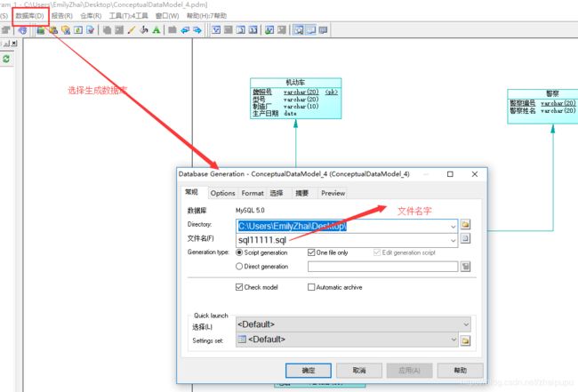This screenshot has height=392, width=578.
Task: Click the blue globe toolbar icon
Action: [22, 30]
